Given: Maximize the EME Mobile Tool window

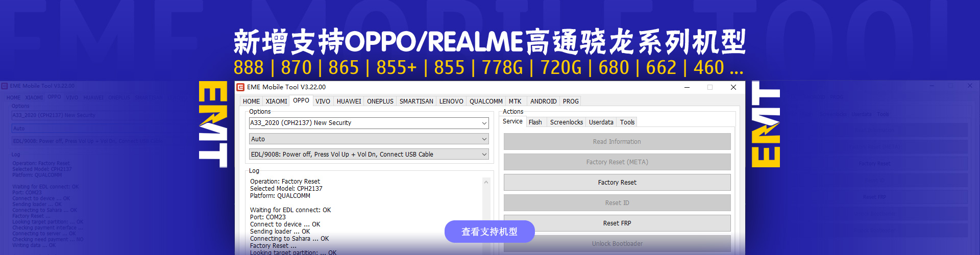Looking at the screenshot, I should point(710,87).
